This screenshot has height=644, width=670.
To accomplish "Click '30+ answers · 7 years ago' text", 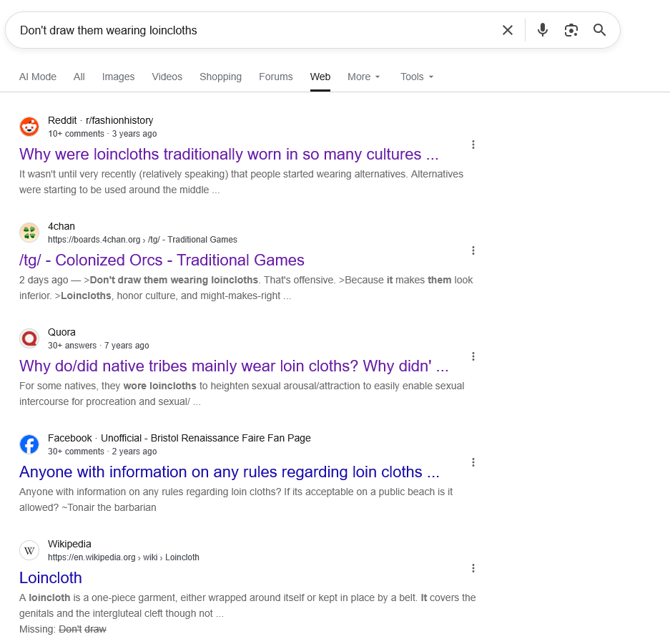I will click(98, 346).
